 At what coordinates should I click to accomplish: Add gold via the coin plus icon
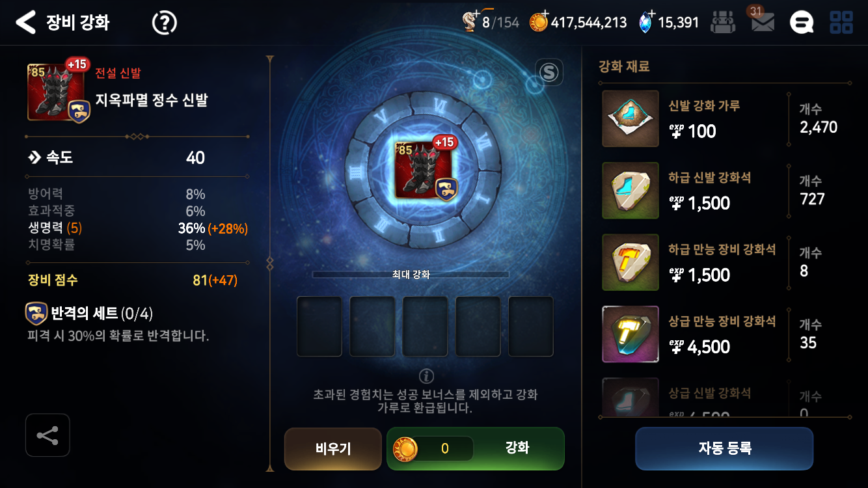[539, 22]
